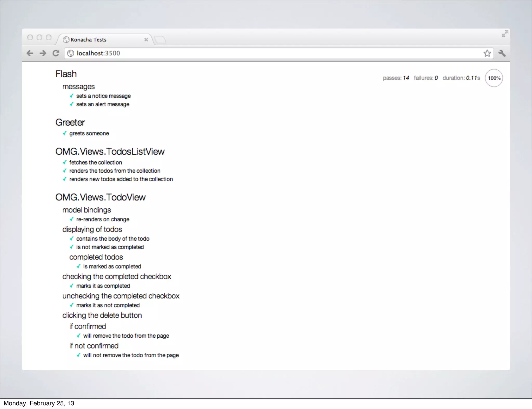Close the Konacha Tests tab
532x409 pixels.
tap(146, 40)
